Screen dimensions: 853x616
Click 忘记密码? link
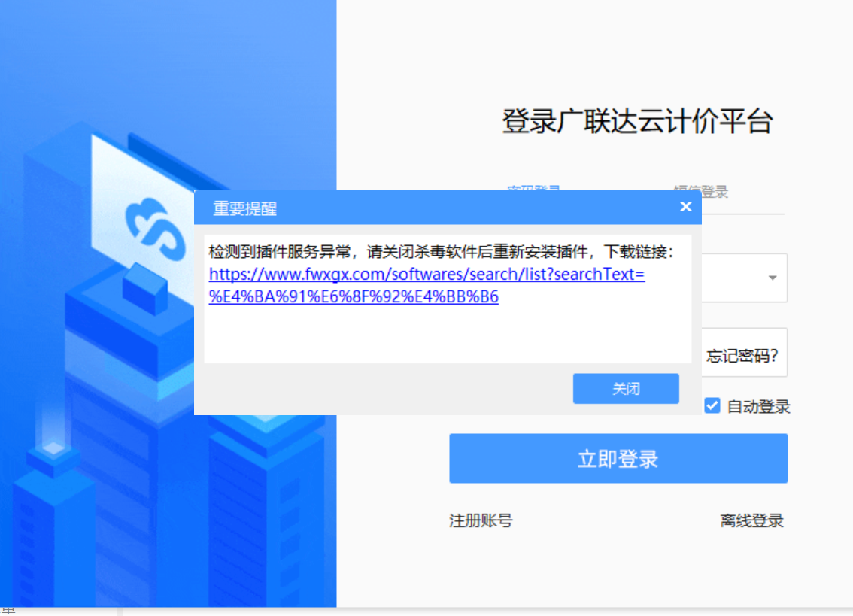(742, 356)
